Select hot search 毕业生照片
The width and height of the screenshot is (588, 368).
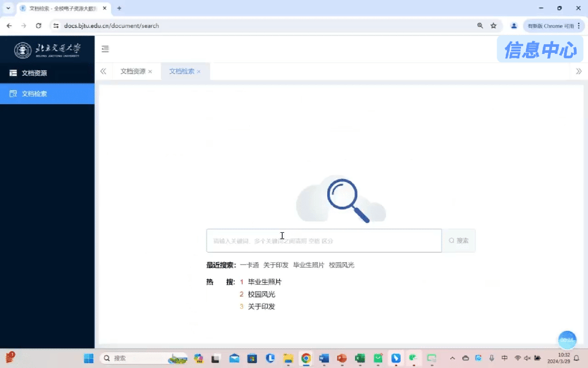(265, 282)
